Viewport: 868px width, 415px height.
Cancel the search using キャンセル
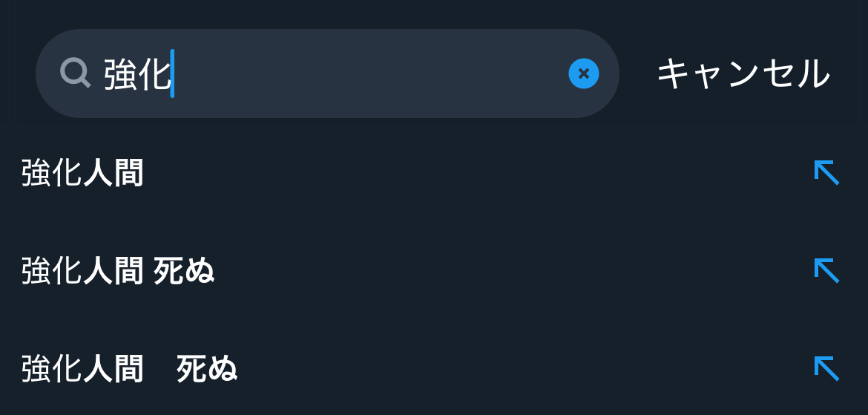[743, 73]
